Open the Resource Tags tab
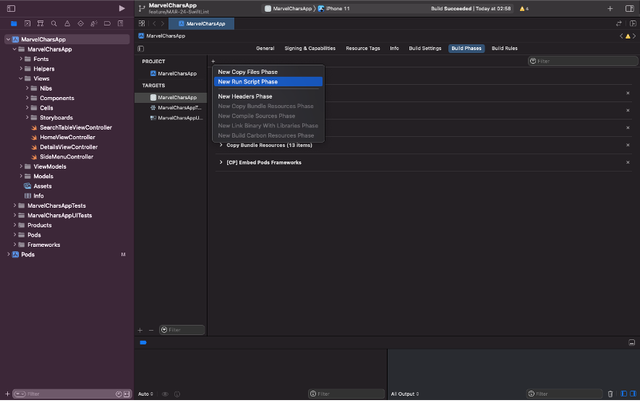 363,48
